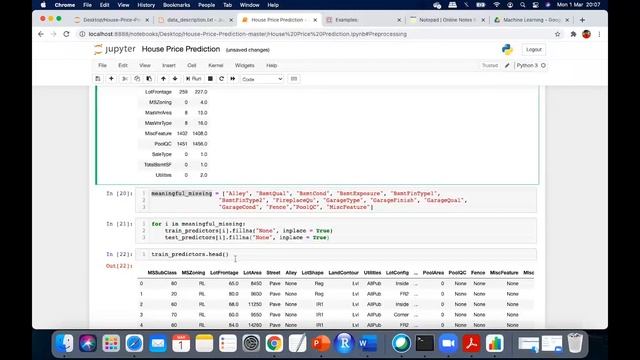640x360 pixels.
Task: Rename the House Price Prediction notebook title
Action: click(181, 49)
